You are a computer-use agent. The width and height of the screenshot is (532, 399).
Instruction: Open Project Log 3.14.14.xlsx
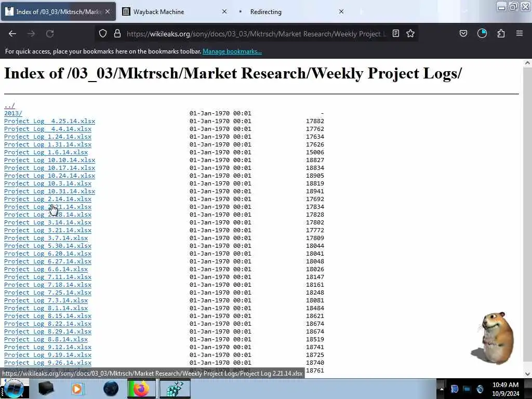[48, 222]
